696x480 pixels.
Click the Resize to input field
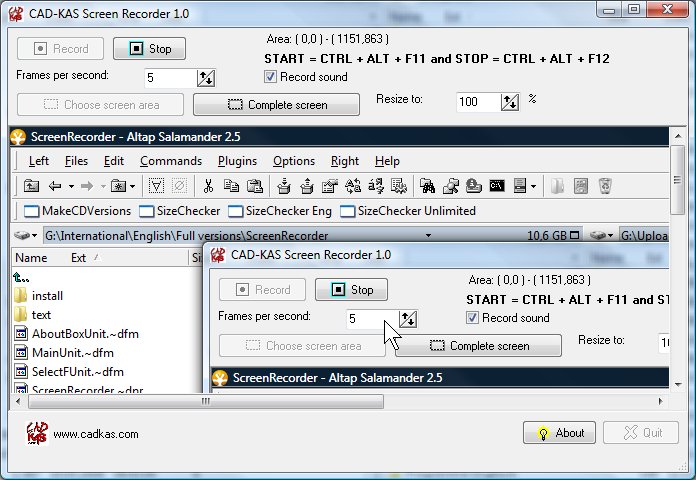tap(477, 101)
